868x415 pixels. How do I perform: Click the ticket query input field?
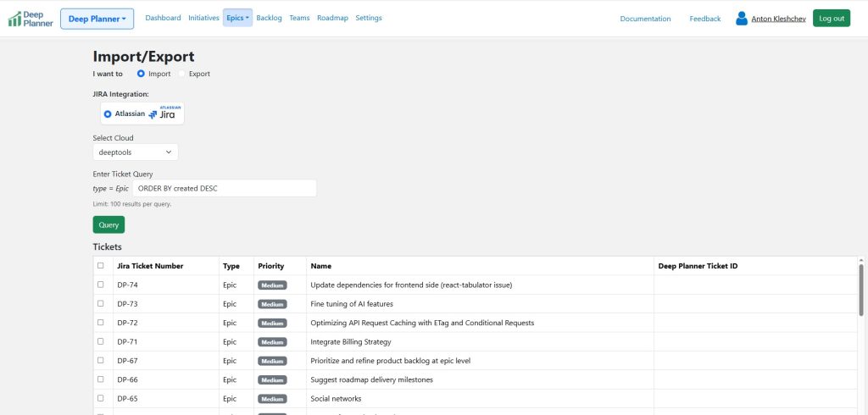224,188
